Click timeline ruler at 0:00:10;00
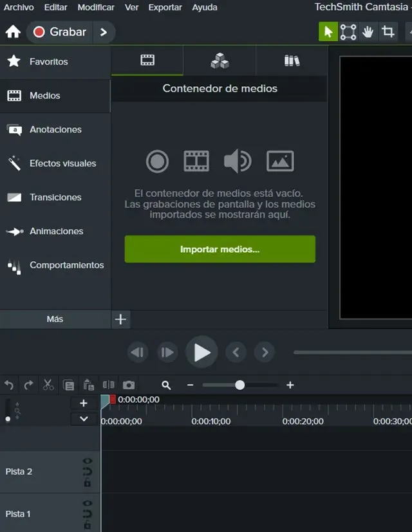The image size is (412, 532). click(x=211, y=421)
